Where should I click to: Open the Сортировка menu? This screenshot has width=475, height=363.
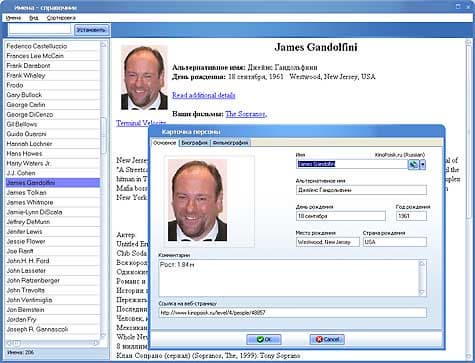[x=61, y=18]
